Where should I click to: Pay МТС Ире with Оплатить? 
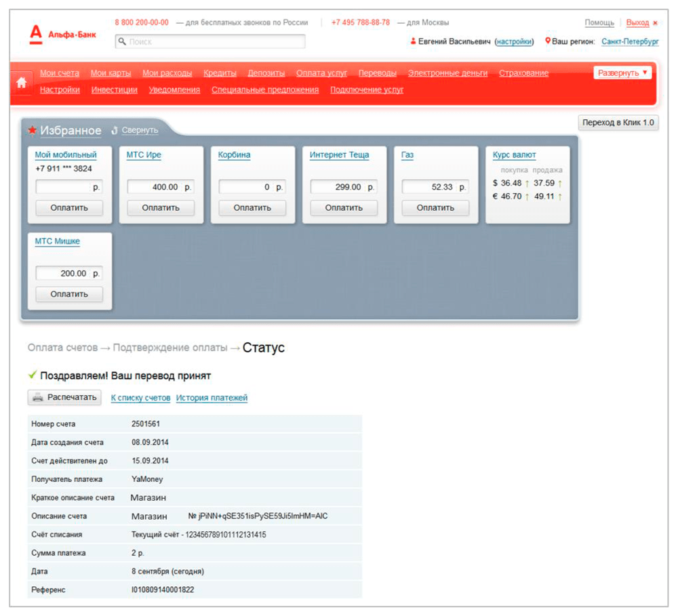pyautogui.click(x=161, y=208)
